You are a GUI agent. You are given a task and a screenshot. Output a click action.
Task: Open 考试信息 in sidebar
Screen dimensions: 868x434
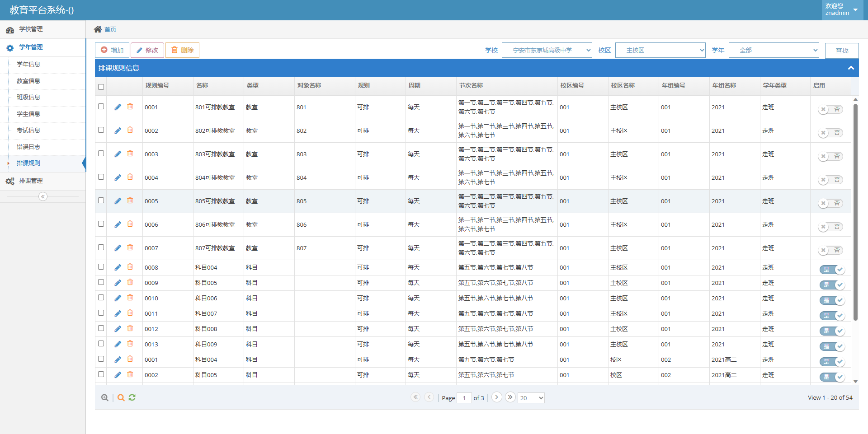pos(28,130)
